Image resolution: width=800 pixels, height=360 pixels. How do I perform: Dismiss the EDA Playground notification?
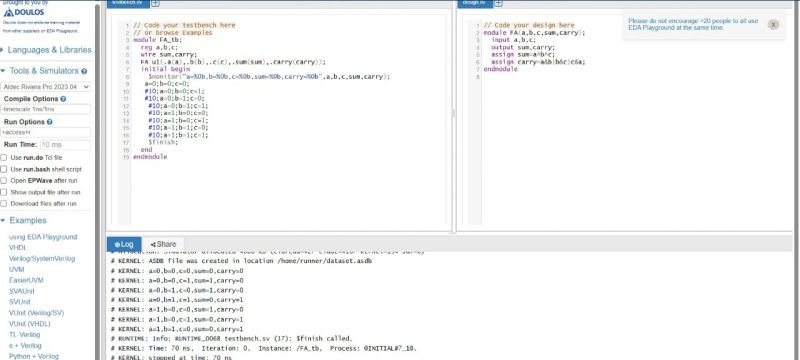click(773, 24)
